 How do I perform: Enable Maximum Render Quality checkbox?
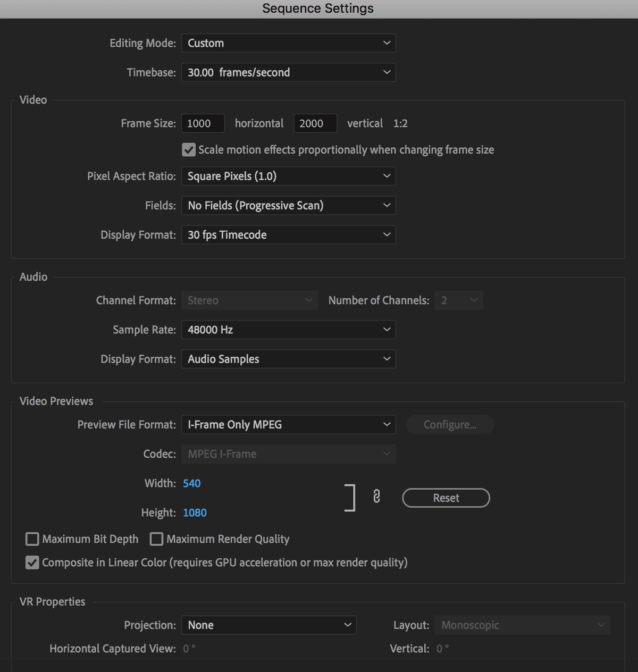coord(156,539)
